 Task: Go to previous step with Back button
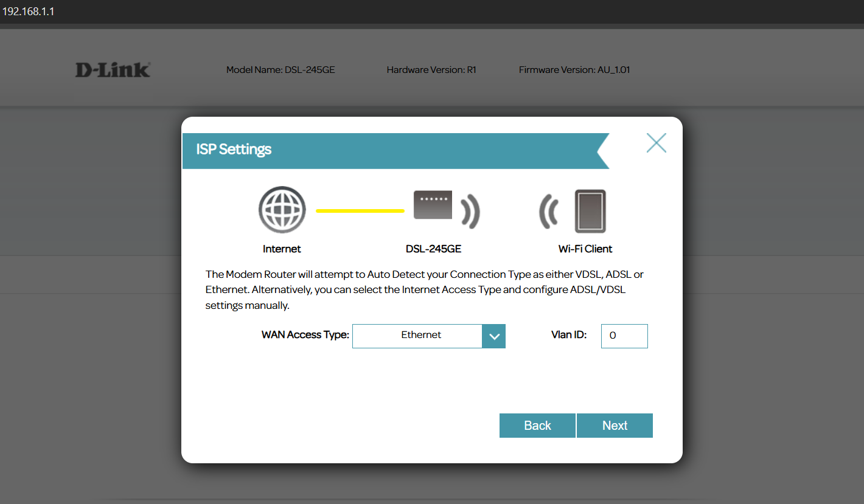point(537,426)
